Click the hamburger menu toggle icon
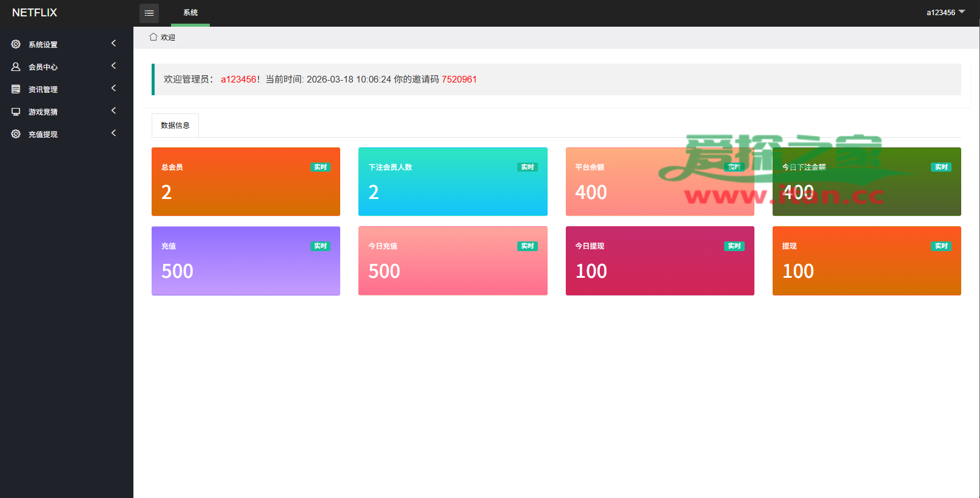Viewport: 980px width, 498px height. pyautogui.click(x=149, y=13)
